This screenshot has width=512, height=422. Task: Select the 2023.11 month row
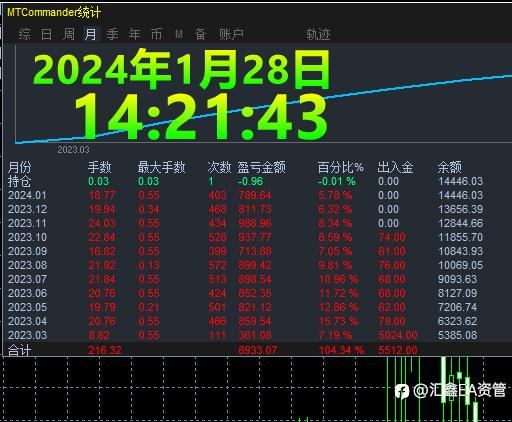[256, 223]
